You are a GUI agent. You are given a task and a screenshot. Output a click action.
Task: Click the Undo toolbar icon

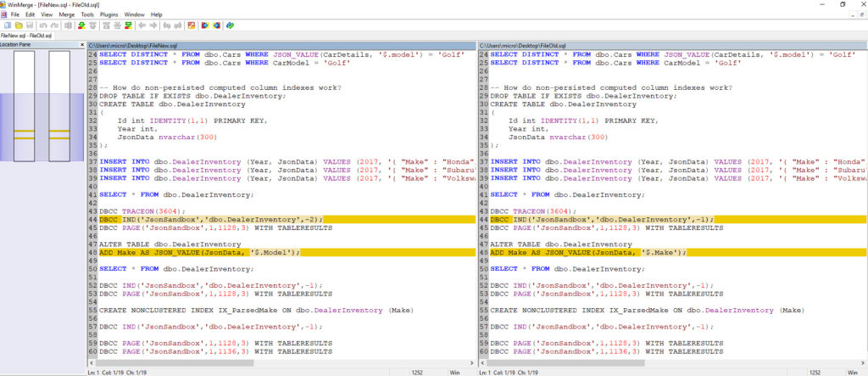pyautogui.click(x=43, y=25)
